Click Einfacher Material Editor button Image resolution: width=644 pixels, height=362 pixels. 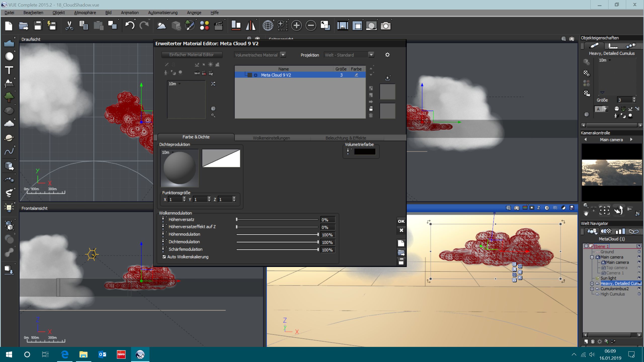(191, 55)
